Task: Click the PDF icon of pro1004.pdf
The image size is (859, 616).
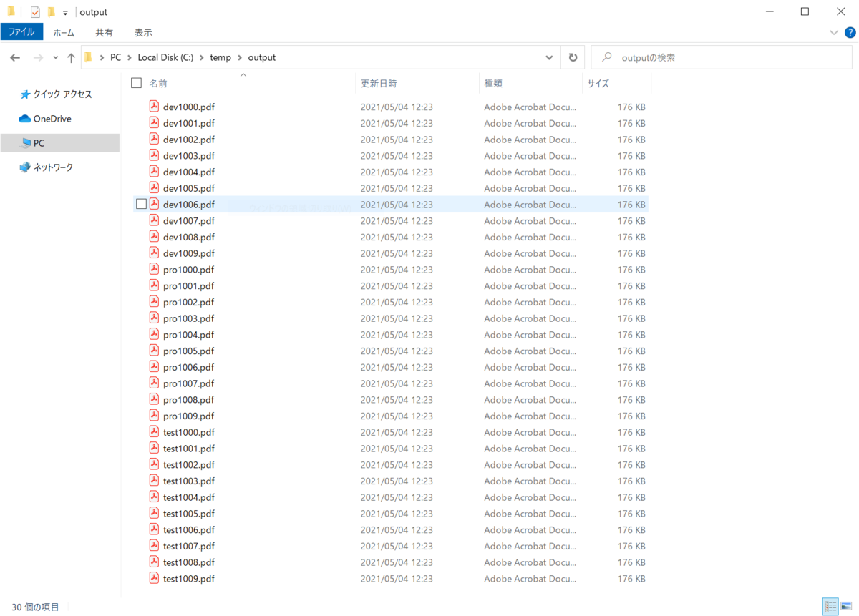Action: tap(154, 334)
